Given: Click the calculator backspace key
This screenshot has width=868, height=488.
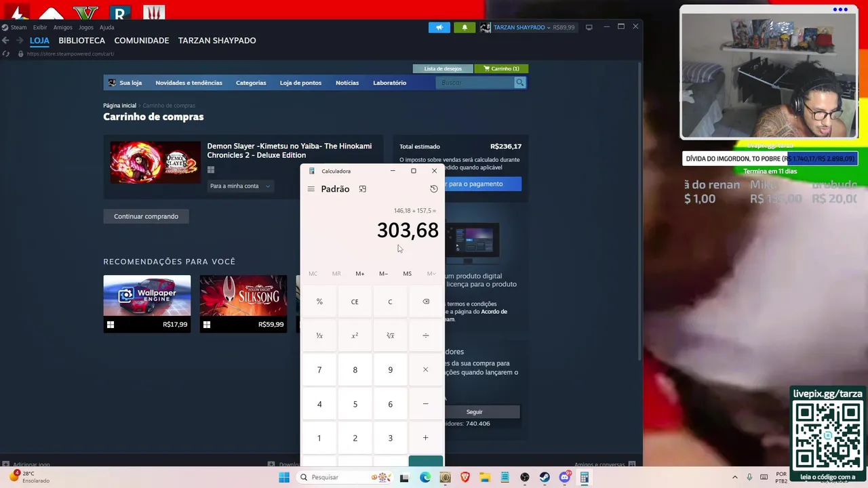Looking at the screenshot, I should (x=426, y=302).
